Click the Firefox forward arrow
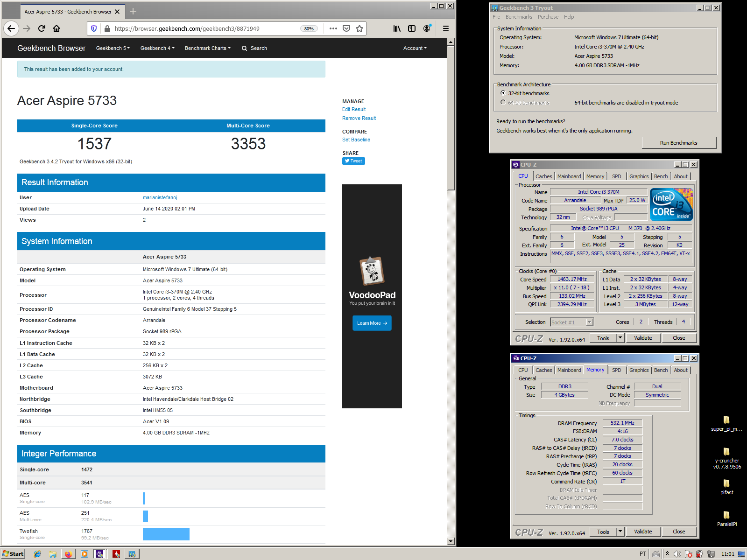 tap(27, 28)
